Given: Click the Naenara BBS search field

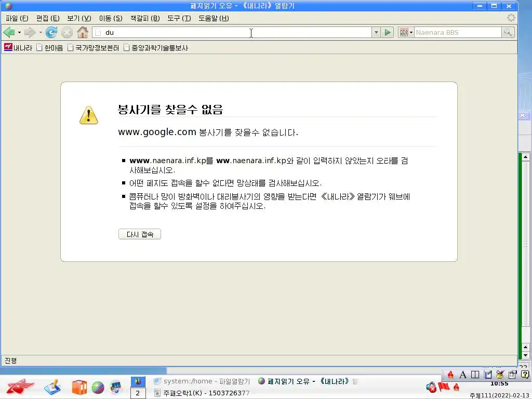Looking at the screenshot, I should point(457,33).
